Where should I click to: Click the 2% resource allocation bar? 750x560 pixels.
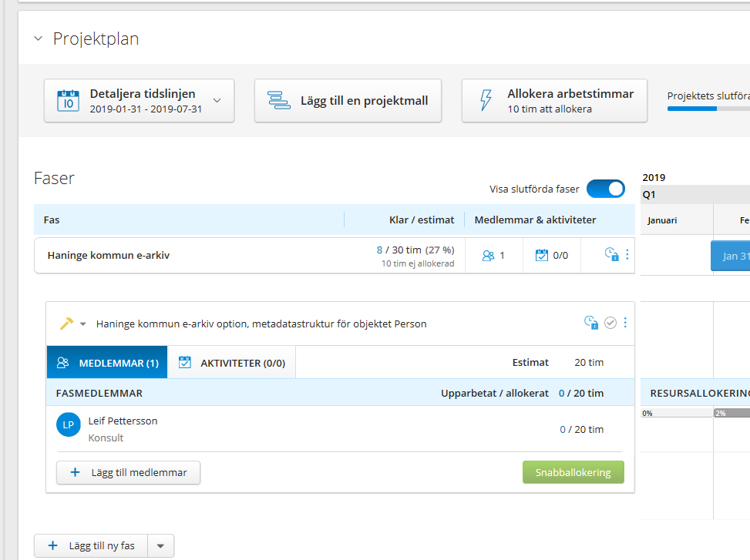(x=732, y=414)
